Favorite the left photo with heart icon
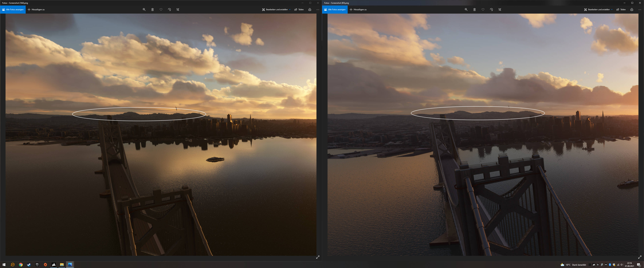Viewport: 644px width, 268px height. [161, 10]
